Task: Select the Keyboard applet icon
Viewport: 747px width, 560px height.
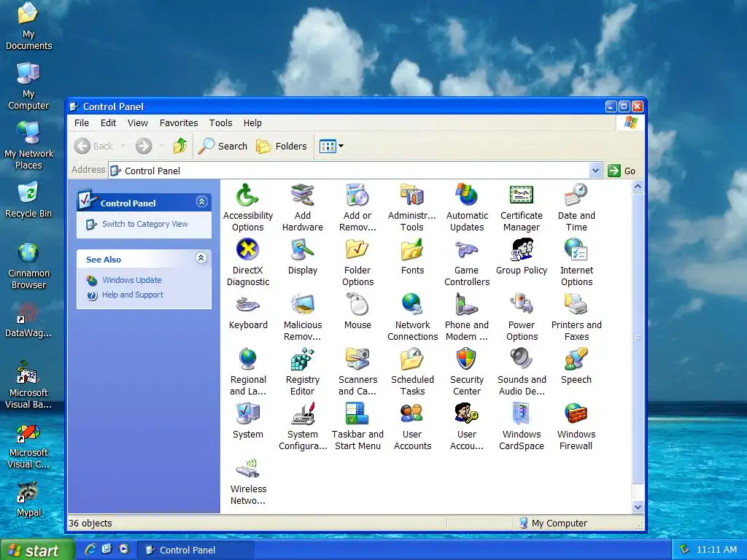Action: pos(248,305)
